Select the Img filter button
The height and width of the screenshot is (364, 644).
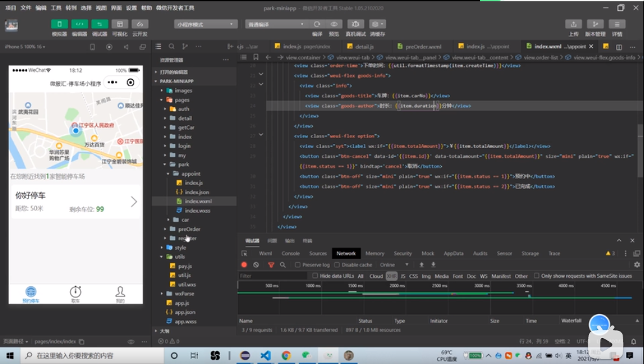point(426,276)
